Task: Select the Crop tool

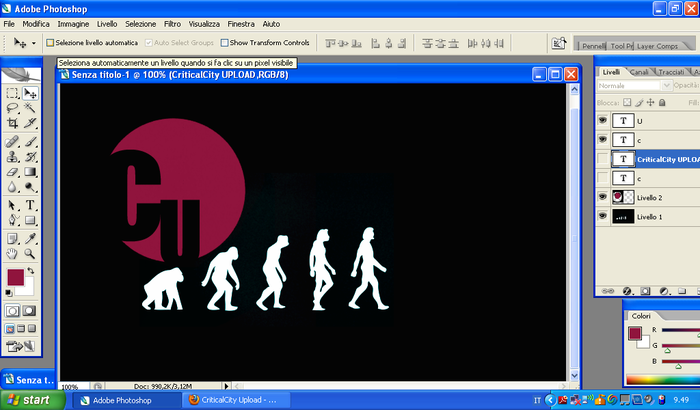Action: [x=12, y=123]
